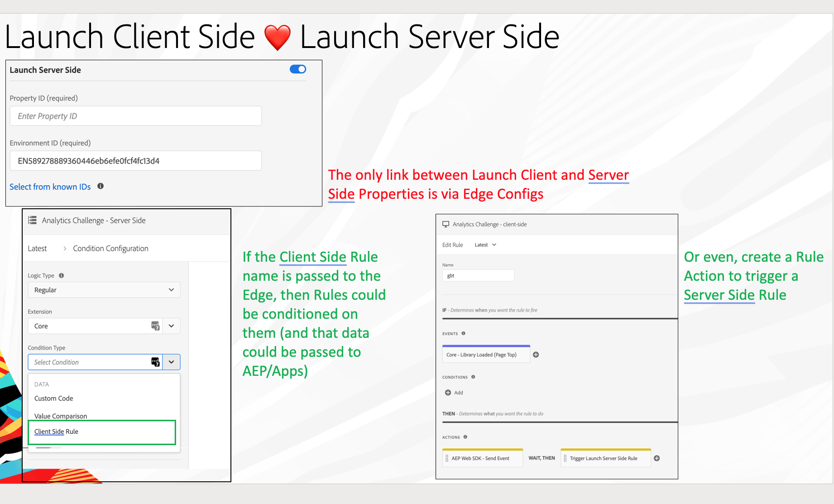The image size is (834, 504).
Task: Add another event with plus icon
Action: click(536, 355)
